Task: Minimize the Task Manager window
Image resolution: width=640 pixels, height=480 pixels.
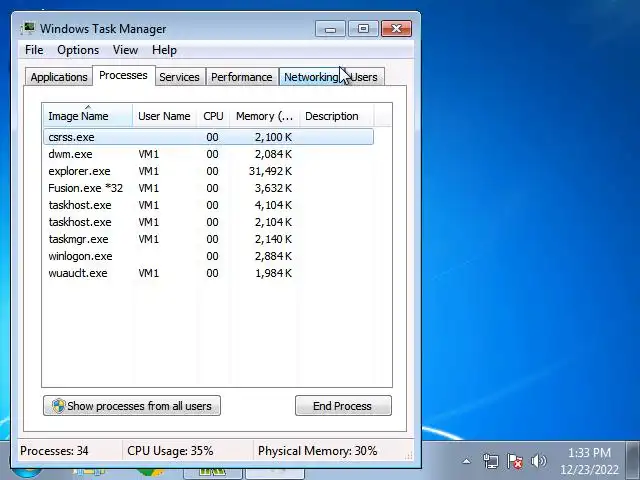Action: coord(330,29)
